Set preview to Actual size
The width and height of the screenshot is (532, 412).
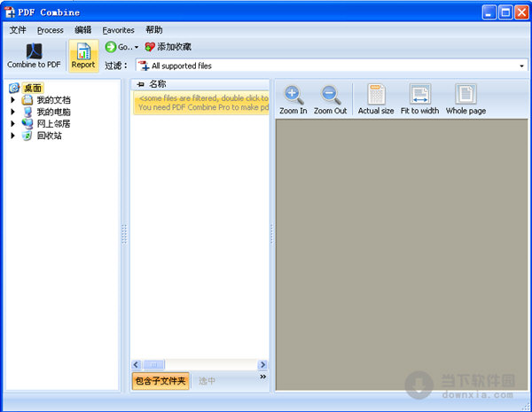coord(376,95)
